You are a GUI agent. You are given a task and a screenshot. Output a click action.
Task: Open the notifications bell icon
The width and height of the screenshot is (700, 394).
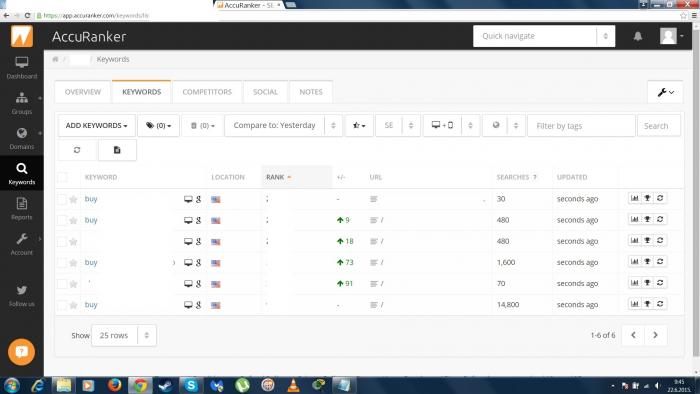(x=638, y=36)
